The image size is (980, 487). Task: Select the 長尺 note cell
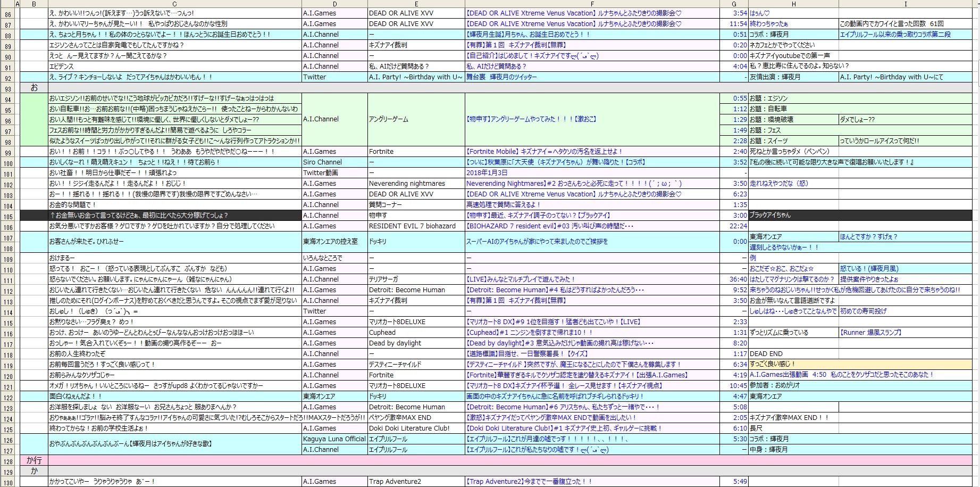(793, 428)
